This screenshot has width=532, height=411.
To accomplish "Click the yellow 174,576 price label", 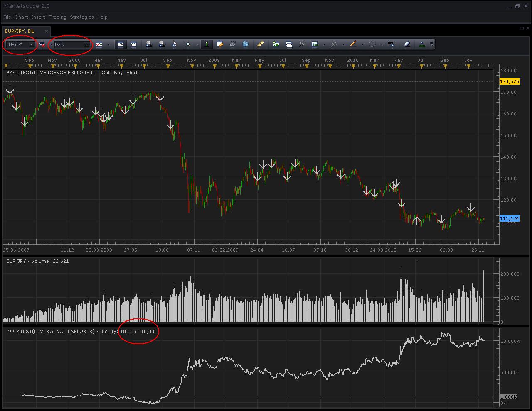I will [x=509, y=81].
